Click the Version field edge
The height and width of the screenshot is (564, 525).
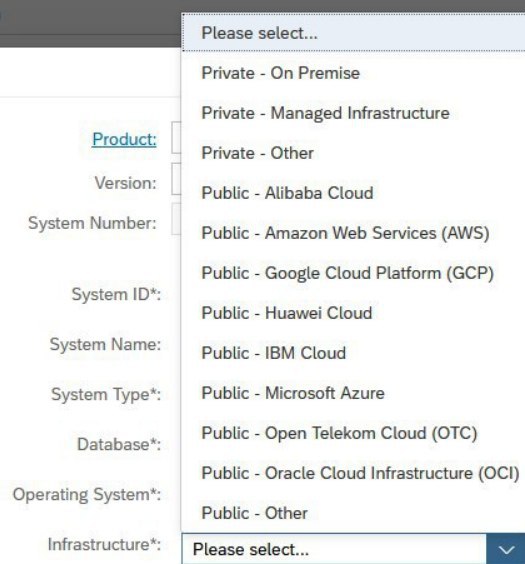(x=176, y=179)
